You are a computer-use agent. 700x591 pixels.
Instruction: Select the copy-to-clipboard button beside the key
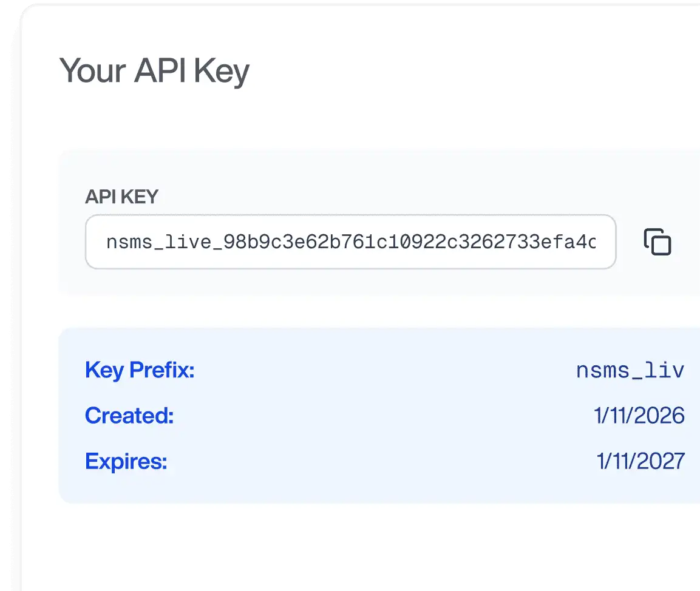pyautogui.click(x=658, y=241)
